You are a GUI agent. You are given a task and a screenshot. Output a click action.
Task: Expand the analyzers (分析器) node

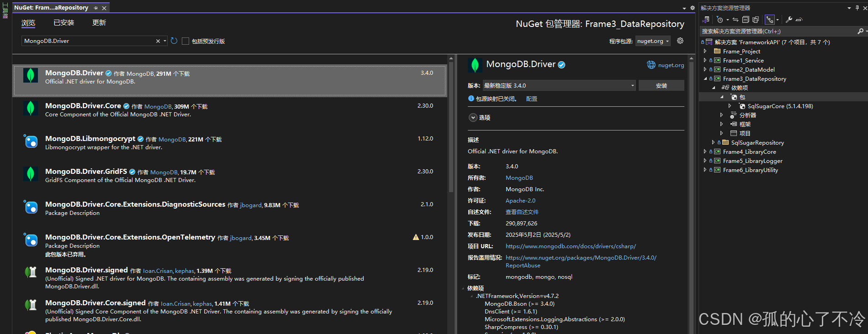pyautogui.click(x=722, y=115)
